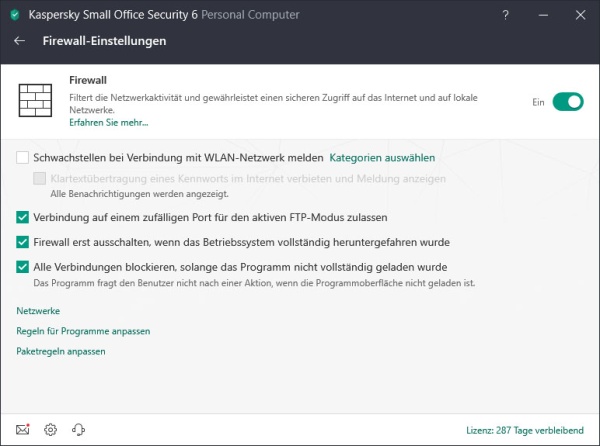The image size is (600, 446).
Task: Open help via question mark icon
Action: [505, 15]
